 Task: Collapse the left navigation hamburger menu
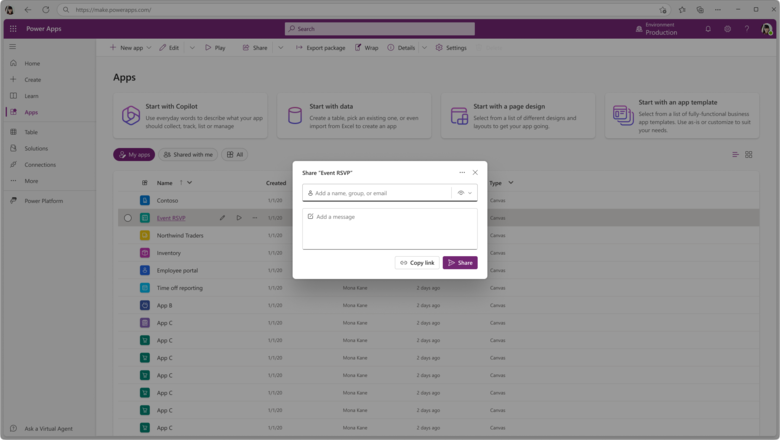click(x=13, y=47)
